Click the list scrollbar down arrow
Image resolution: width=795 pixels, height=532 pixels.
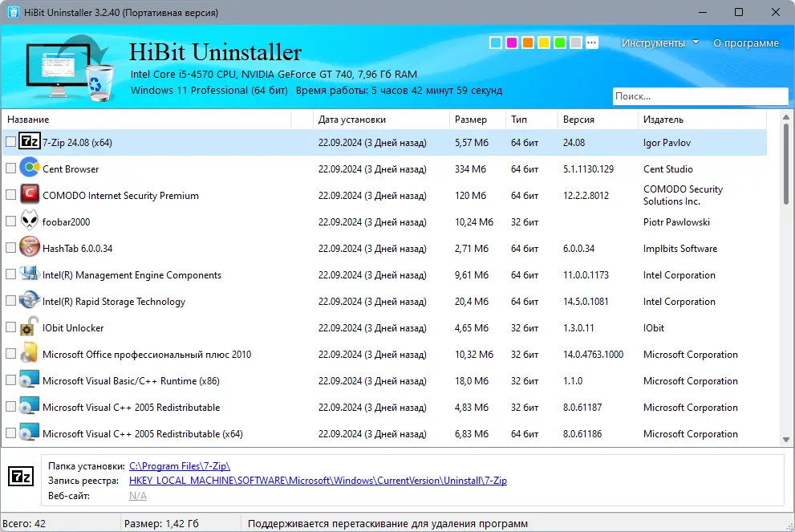(786, 440)
